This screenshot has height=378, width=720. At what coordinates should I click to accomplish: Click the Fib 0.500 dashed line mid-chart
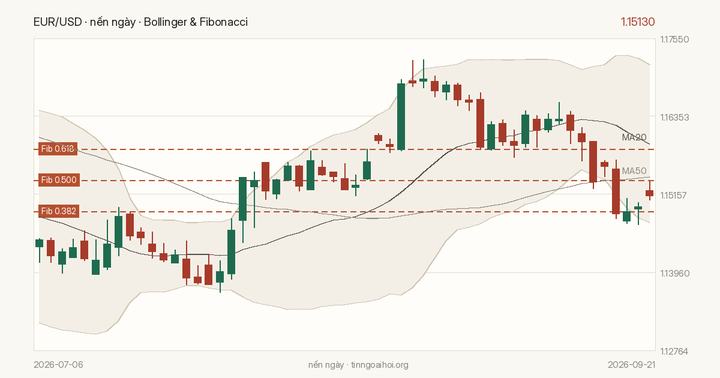pyautogui.click(x=344, y=181)
